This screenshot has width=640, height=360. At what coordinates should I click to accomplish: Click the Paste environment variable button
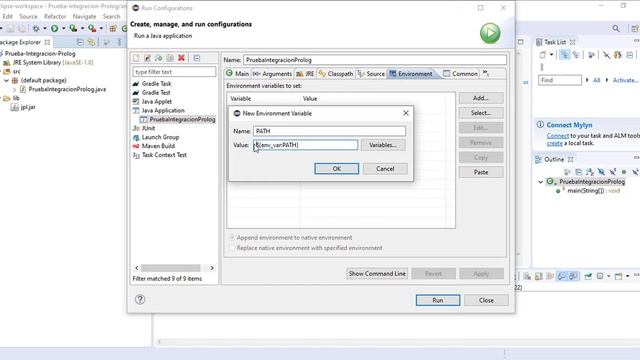[481, 172]
